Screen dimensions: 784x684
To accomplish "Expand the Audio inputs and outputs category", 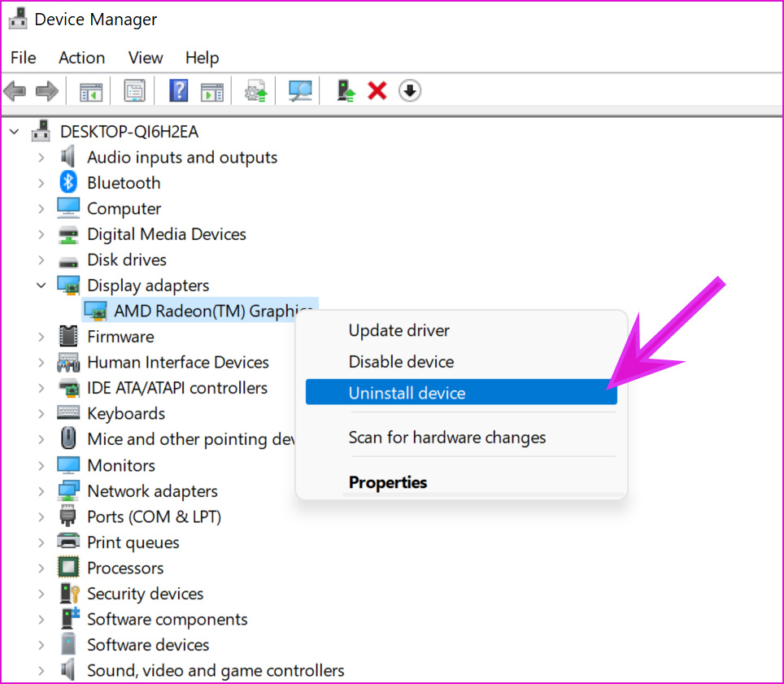I will pos(41,158).
